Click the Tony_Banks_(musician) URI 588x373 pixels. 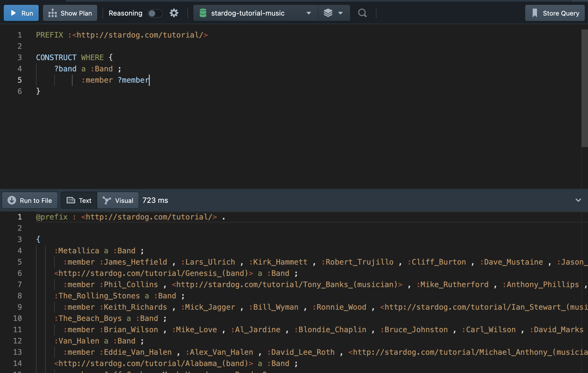pyautogui.click(x=287, y=284)
